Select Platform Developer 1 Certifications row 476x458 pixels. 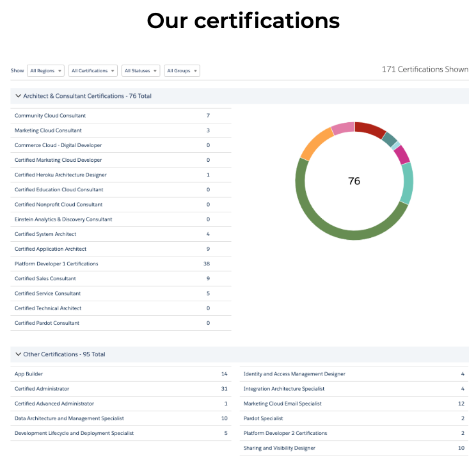pyautogui.click(x=121, y=264)
